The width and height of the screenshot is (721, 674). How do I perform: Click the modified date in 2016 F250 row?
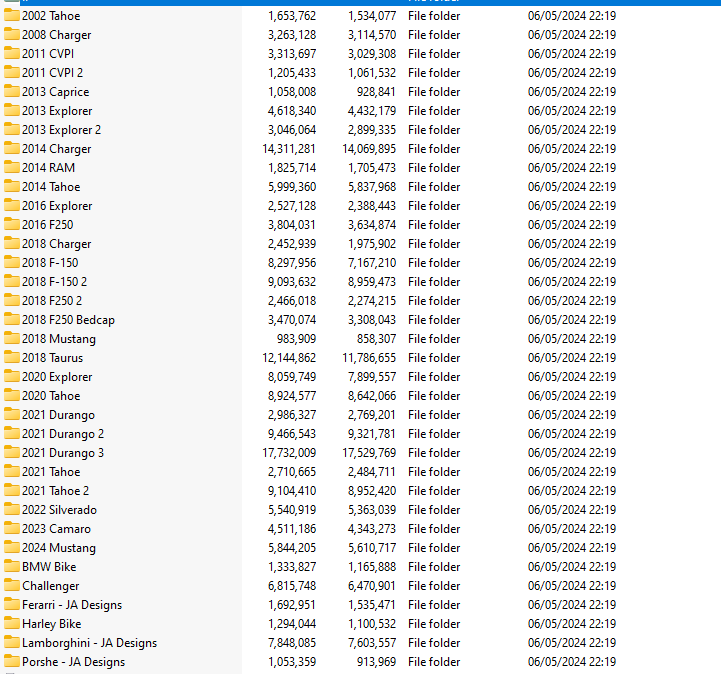tap(572, 224)
